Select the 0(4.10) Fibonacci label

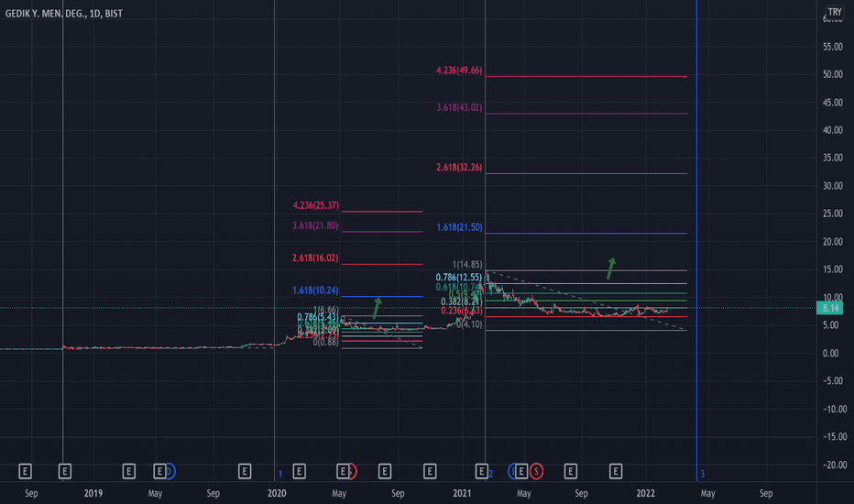[469, 324]
